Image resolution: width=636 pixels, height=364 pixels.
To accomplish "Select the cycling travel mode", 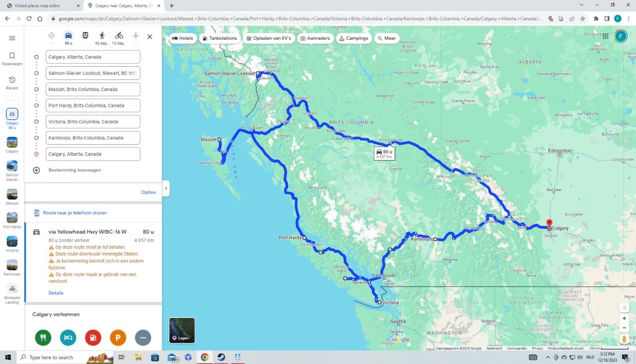I will 119,36.
